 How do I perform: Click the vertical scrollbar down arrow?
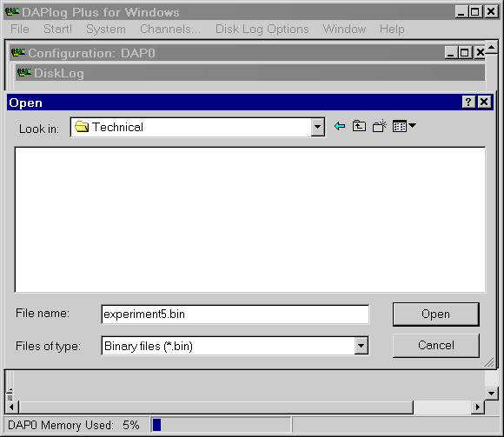492,393
